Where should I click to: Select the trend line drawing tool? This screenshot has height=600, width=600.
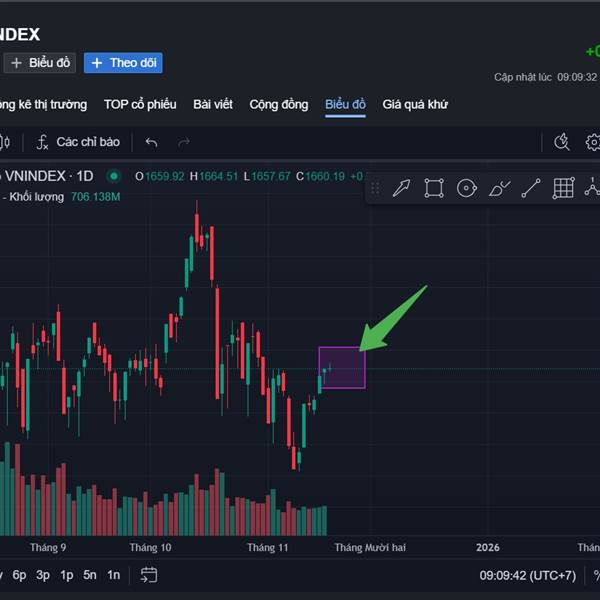coord(531,188)
